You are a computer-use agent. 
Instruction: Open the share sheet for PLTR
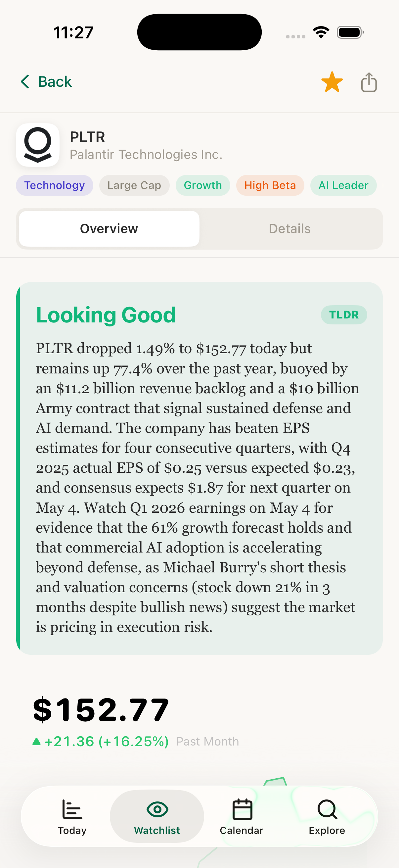[368, 81]
